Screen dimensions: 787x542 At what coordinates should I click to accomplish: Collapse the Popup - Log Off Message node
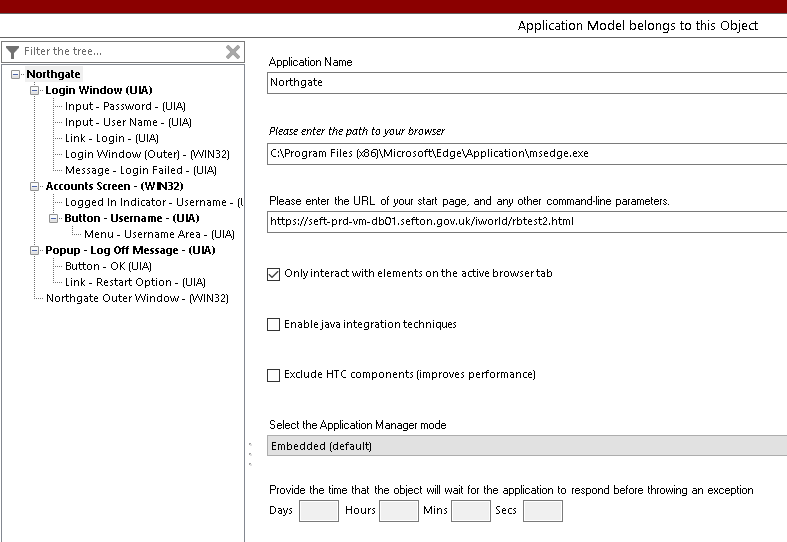click(x=35, y=250)
